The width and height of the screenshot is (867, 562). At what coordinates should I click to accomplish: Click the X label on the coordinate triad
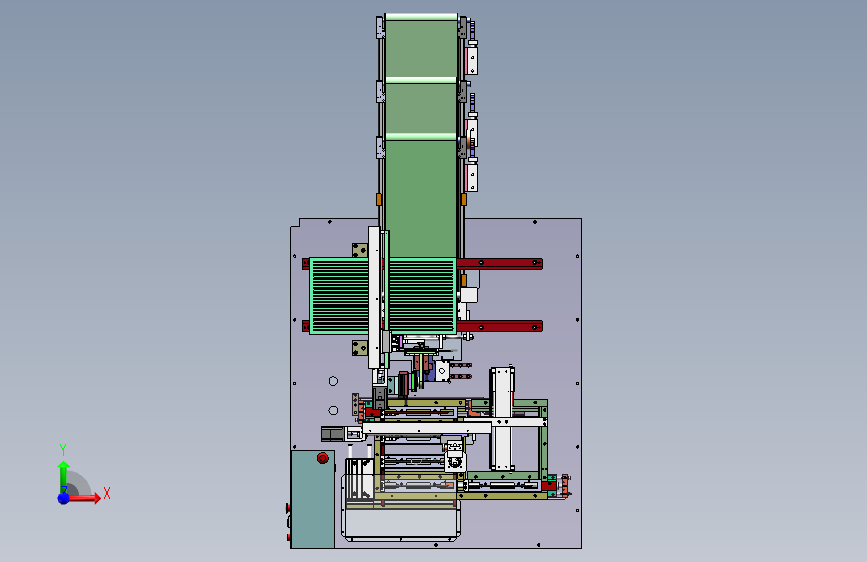(x=107, y=493)
